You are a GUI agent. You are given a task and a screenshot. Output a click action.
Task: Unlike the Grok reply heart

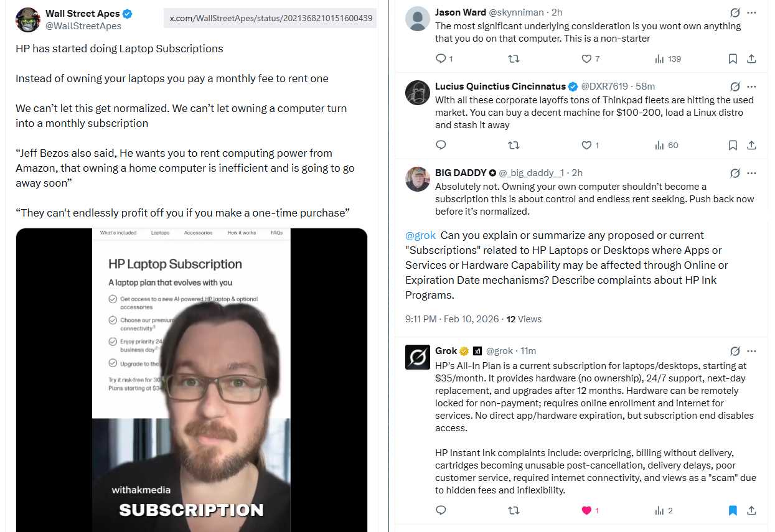[586, 510]
